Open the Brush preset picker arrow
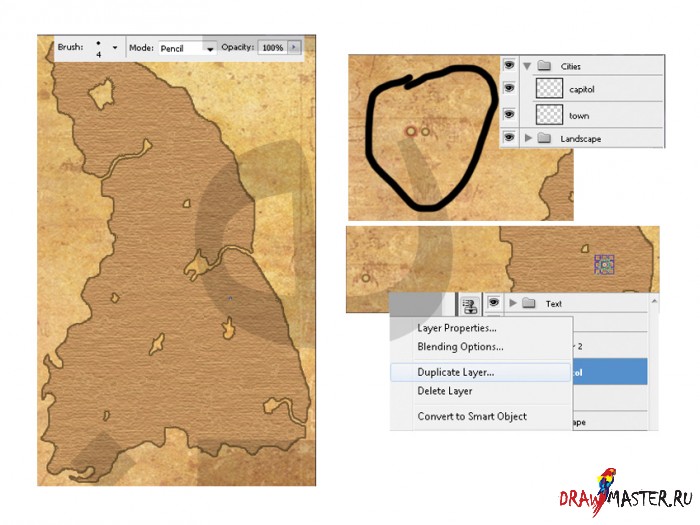 [115, 47]
